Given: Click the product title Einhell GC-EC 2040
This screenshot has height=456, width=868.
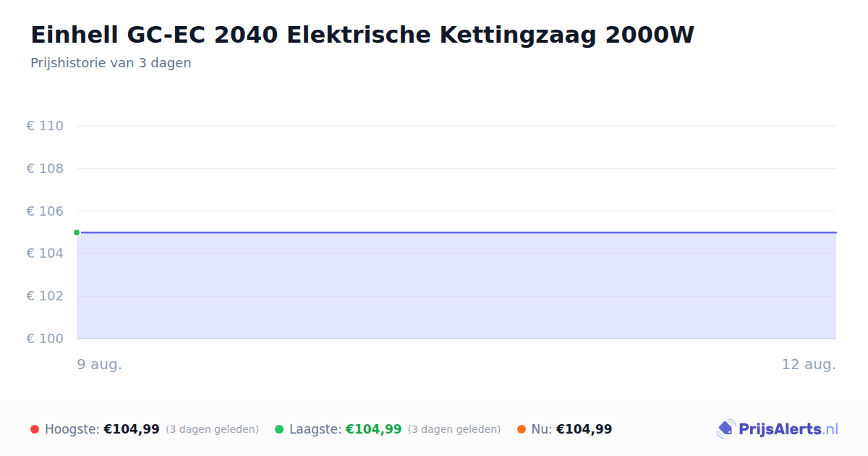Looking at the screenshot, I should click(362, 34).
